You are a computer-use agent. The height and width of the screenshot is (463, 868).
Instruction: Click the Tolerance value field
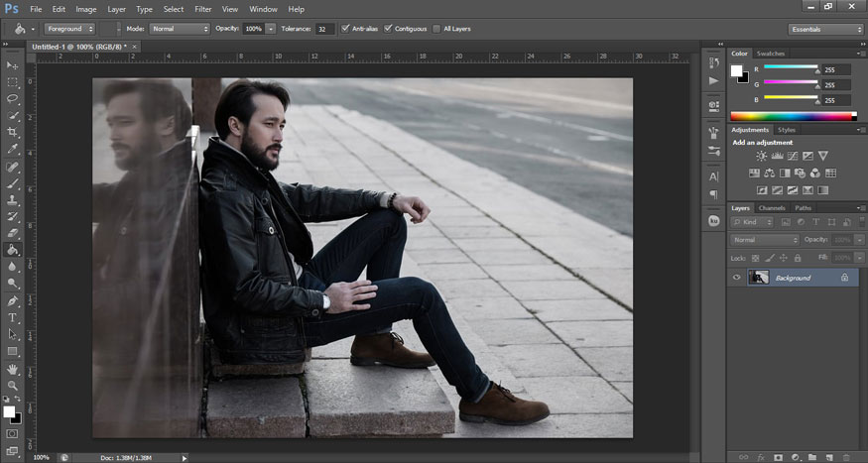coord(325,29)
